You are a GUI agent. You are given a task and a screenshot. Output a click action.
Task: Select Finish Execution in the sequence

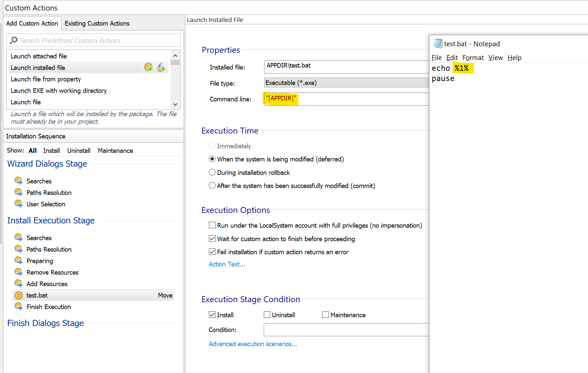click(x=49, y=307)
